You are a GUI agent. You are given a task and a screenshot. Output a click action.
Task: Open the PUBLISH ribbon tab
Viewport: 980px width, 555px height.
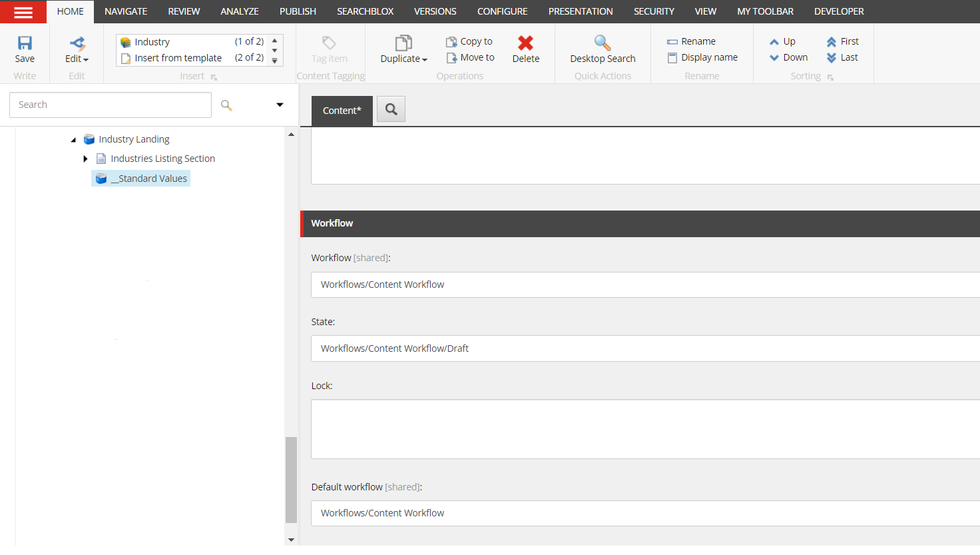coord(298,12)
